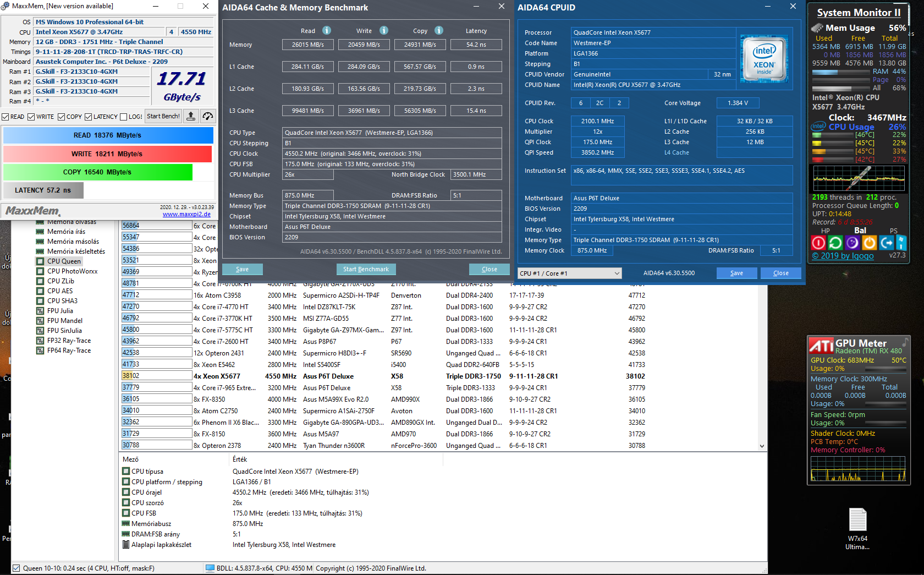Click the MaxxMem title bar app icon
The image size is (924, 575).
[5, 6]
